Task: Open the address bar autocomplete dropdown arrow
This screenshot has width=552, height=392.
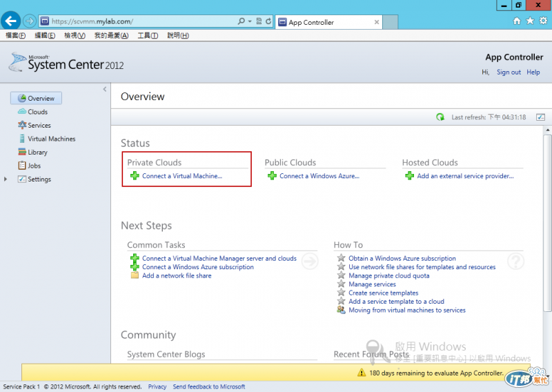Action: (250, 21)
